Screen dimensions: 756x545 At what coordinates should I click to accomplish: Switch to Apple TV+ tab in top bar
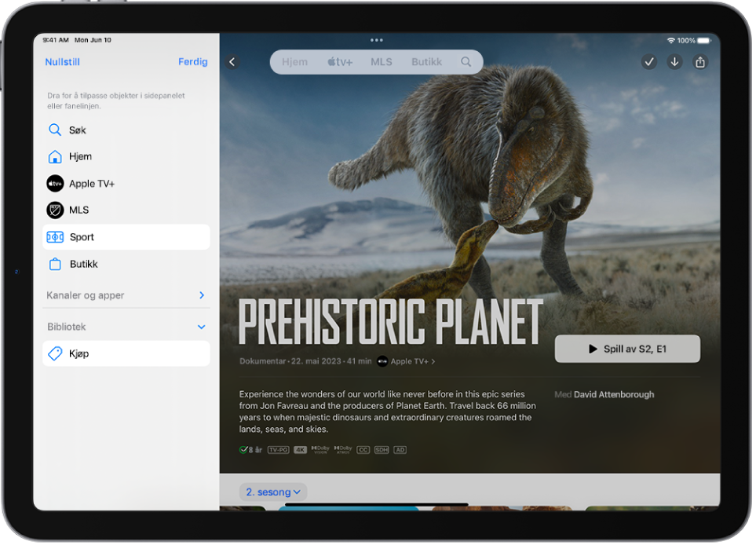341,62
